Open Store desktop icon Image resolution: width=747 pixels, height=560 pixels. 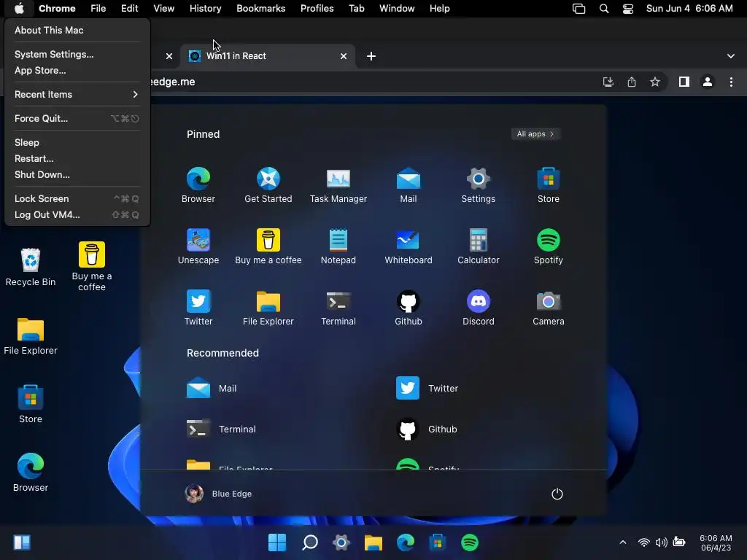(x=31, y=404)
